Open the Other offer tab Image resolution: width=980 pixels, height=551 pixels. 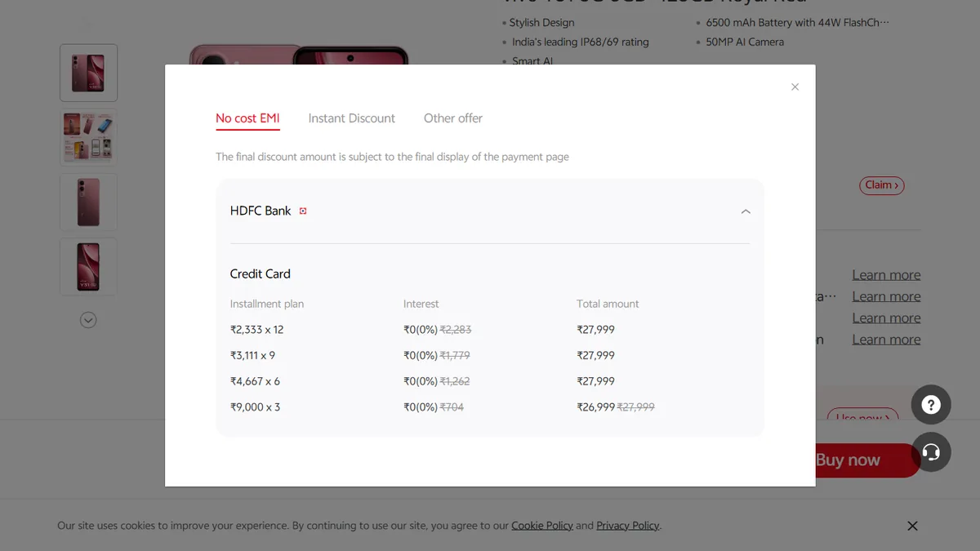[x=453, y=118]
